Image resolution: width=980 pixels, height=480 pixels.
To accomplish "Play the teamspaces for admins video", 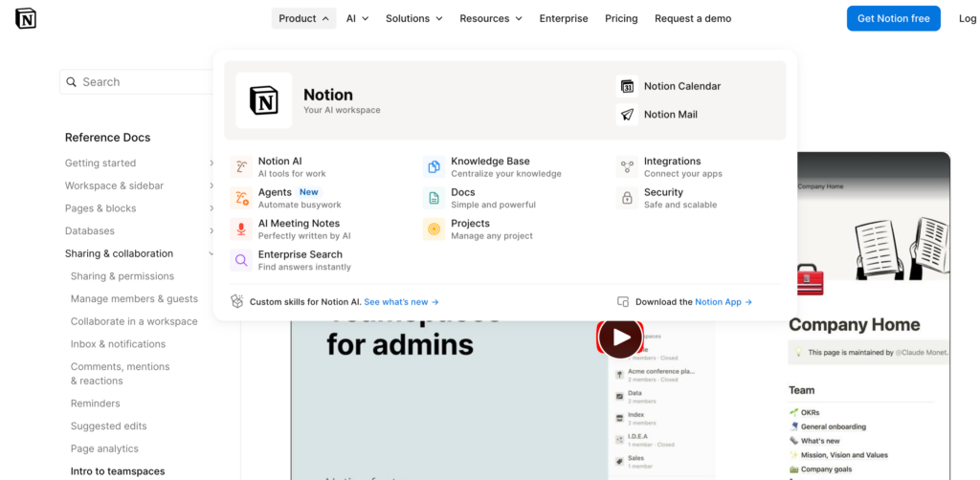I will click(620, 338).
